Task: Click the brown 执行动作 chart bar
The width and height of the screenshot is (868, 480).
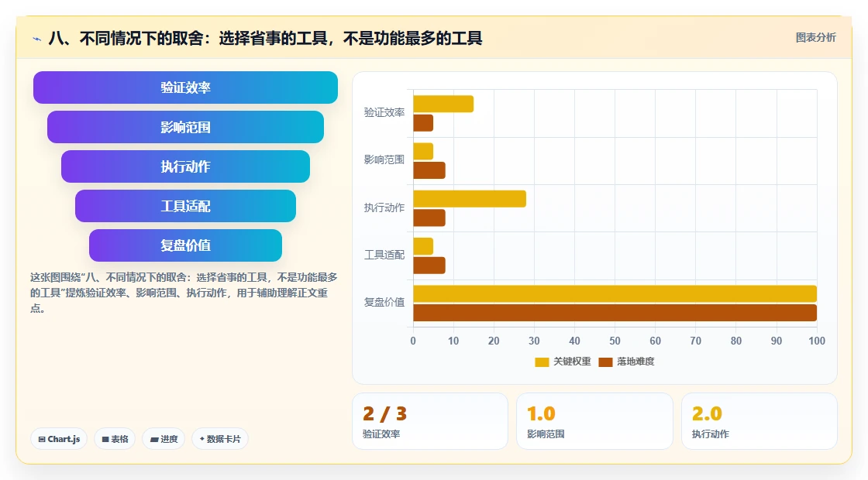Action: pyautogui.click(x=429, y=218)
